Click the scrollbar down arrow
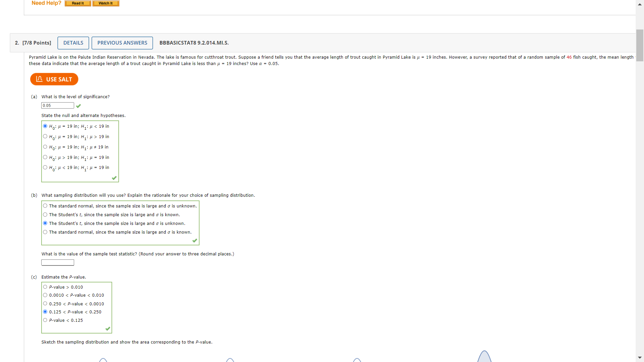 tap(639, 357)
